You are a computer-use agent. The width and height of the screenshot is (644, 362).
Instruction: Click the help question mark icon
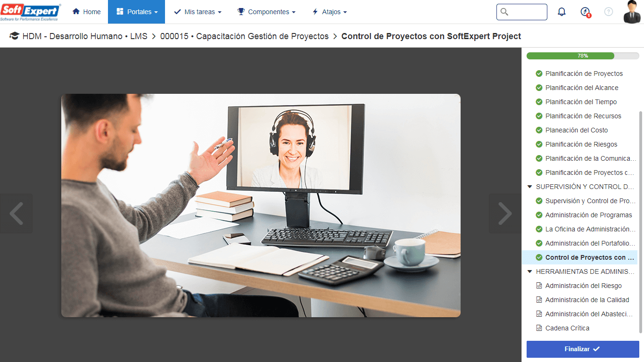coord(609,12)
